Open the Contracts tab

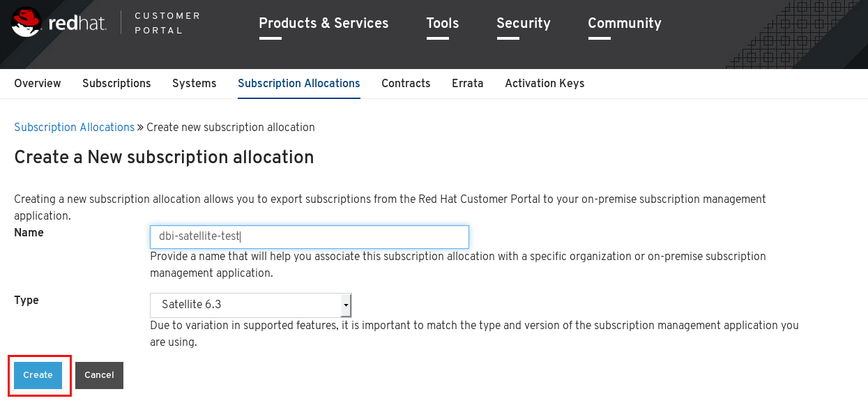coord(406,84)
